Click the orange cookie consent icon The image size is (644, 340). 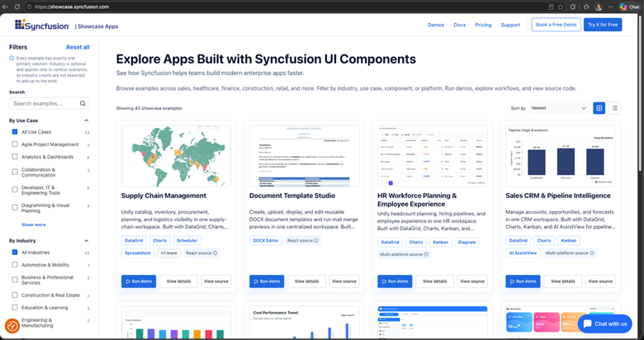(12, 326)
